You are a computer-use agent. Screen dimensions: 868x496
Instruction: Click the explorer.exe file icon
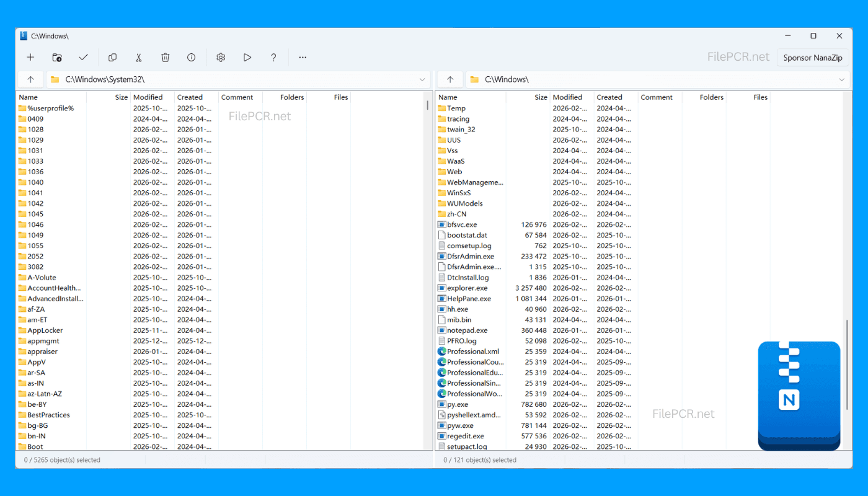[x=442, y=288]
